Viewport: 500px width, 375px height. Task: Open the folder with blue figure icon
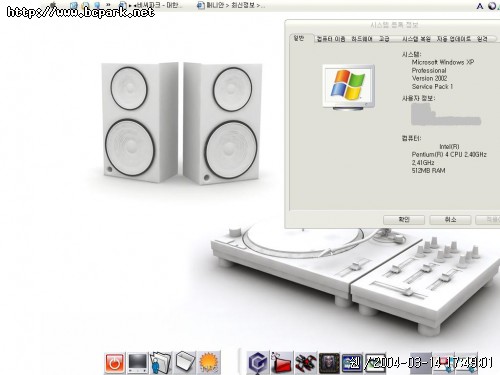[161, 362]
